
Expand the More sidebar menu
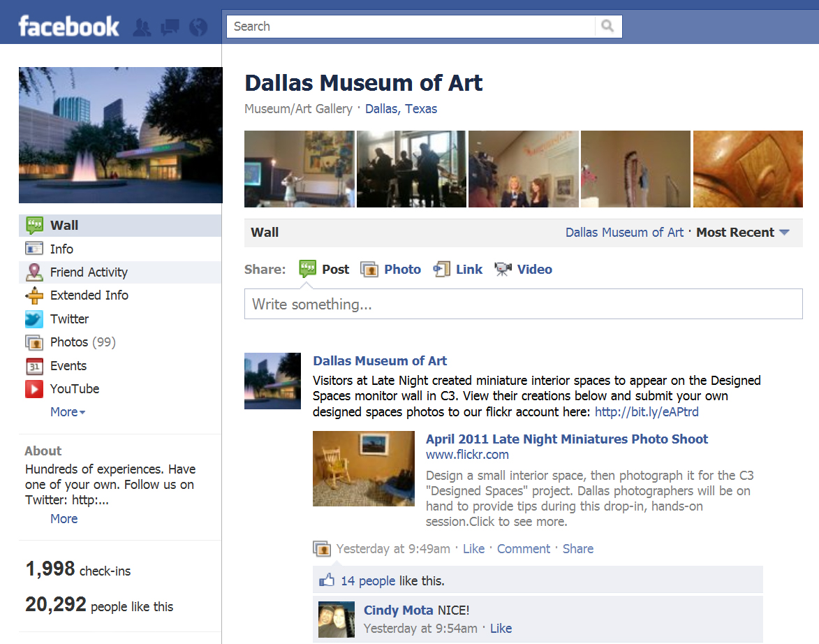[x=68, y=412]
